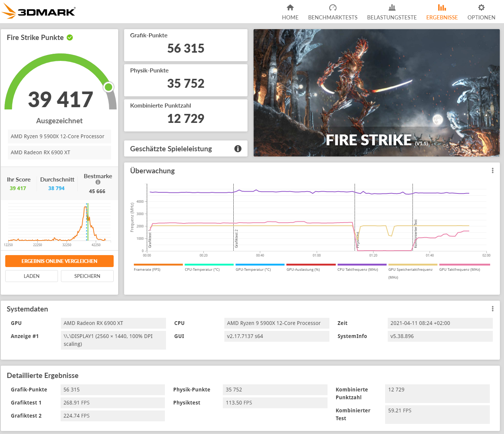Toggle Framerate (FPS) legend series
Viewport: 504px width, 434px height.
point(158,267)
